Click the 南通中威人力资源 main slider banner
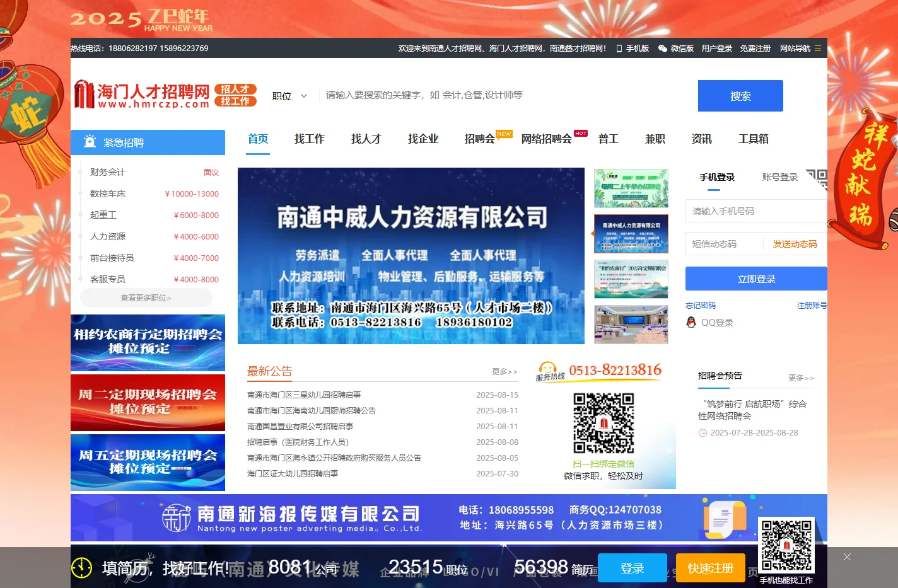The width and height of the screenshot is (898, 588). (411, 256)
